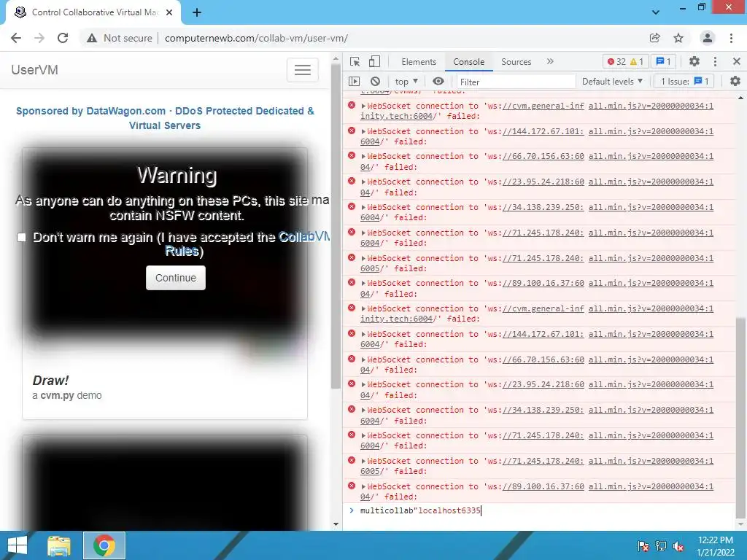Click the console Filter field
Viewport: 747px width, 560px height.
516,82
